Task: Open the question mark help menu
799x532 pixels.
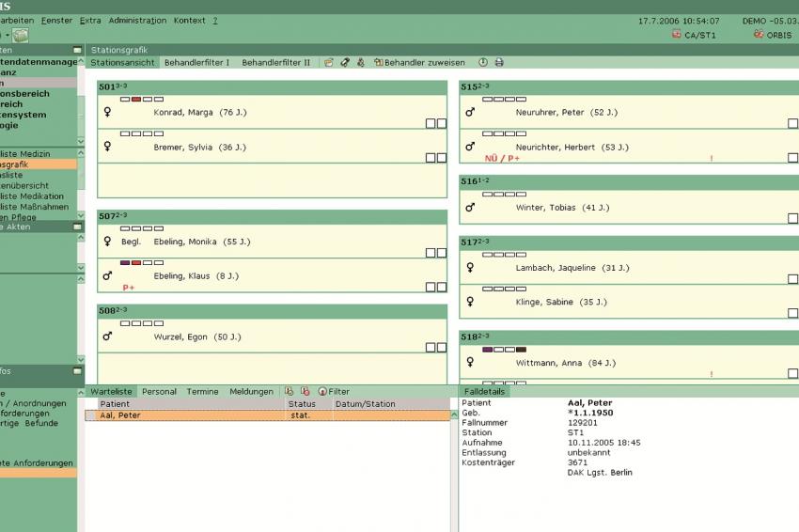Action: pos(215,21)
